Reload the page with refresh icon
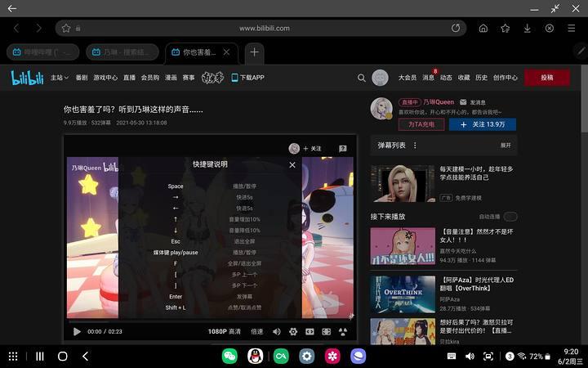This screenshot has width=588, height=368. [x=456, y=28]
